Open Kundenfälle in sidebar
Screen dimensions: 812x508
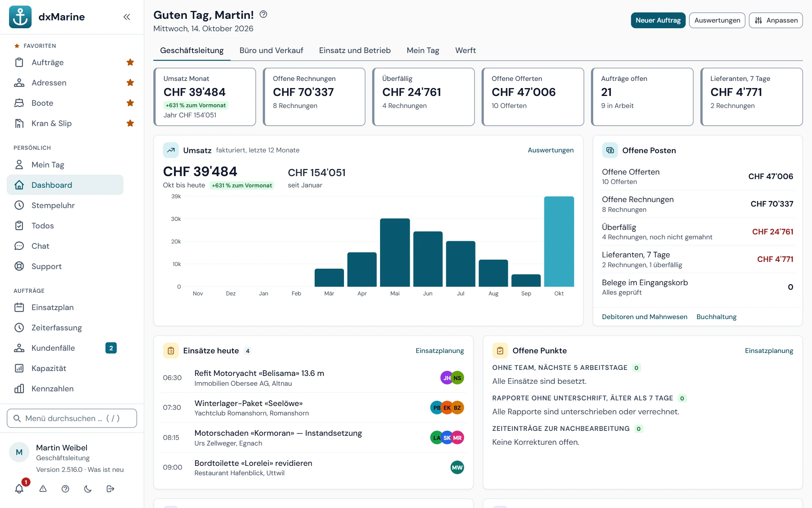coord(65,348)
